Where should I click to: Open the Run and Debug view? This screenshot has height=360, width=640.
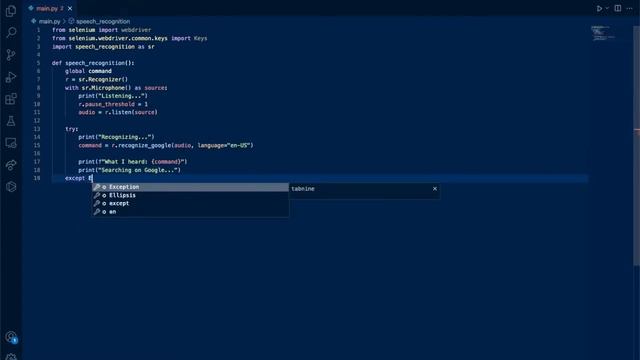(x=11, y=77)
